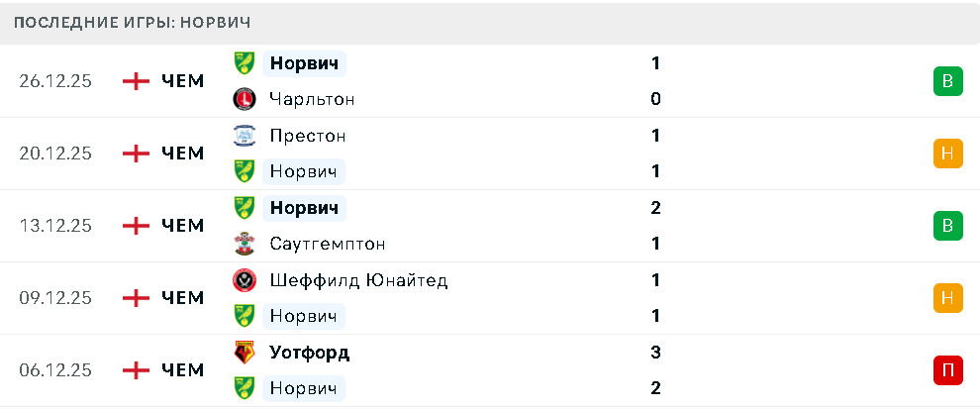Click the red loss badge for 06.12.25
The image size is (980, 410).
947,370
